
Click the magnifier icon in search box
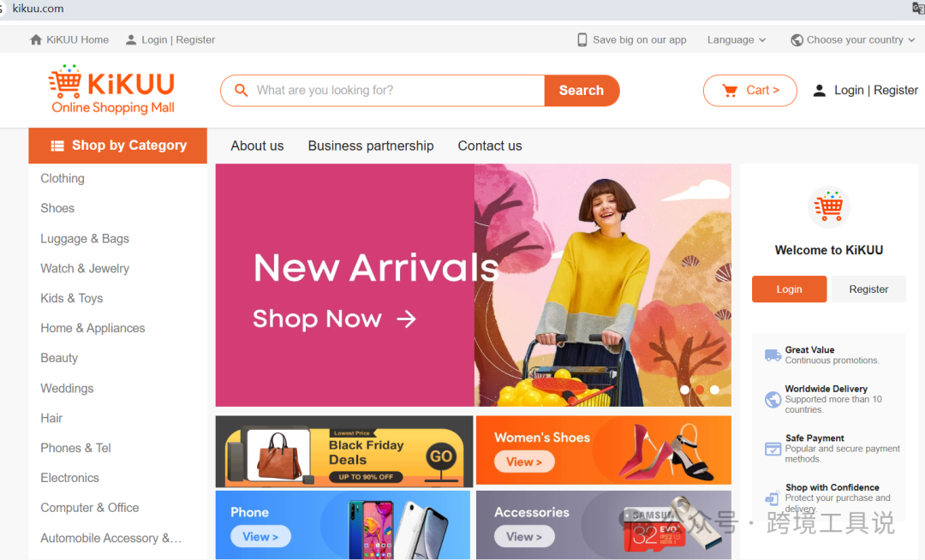[x=241, y=90]
